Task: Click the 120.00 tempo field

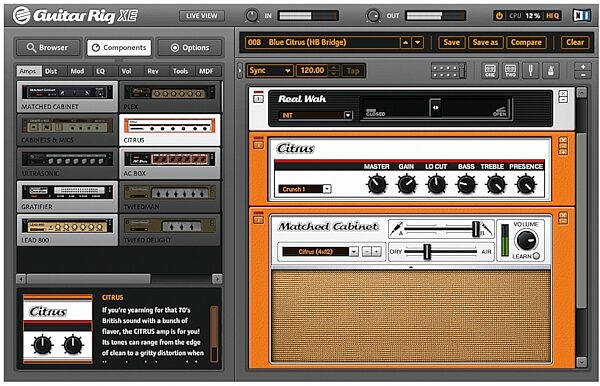Action: coord(312,70)
